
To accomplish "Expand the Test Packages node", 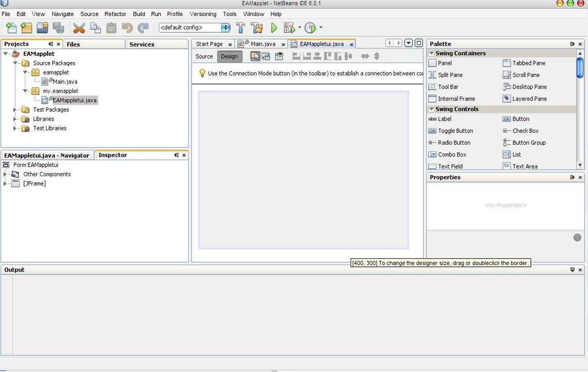I will tap(15, 110).
